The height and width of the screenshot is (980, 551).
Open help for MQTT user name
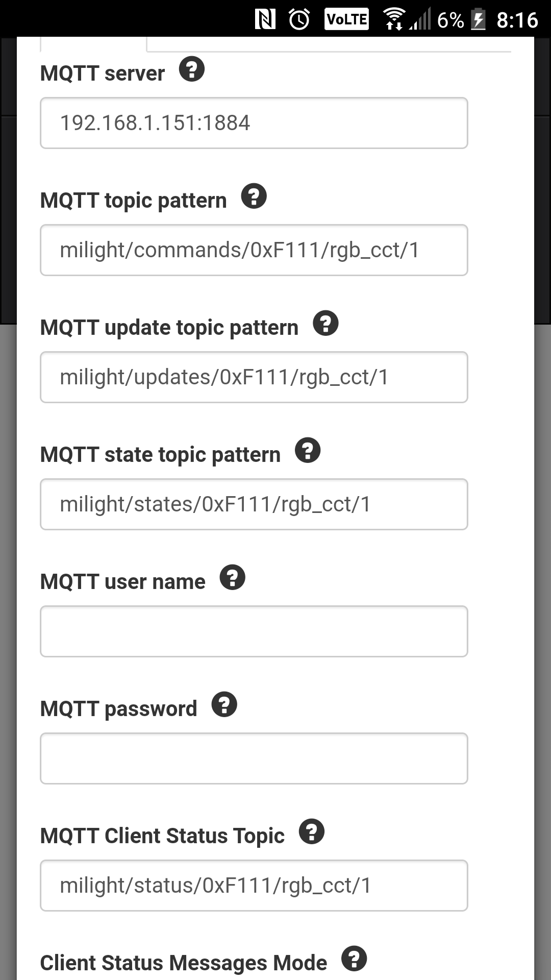tap(234, 577)
